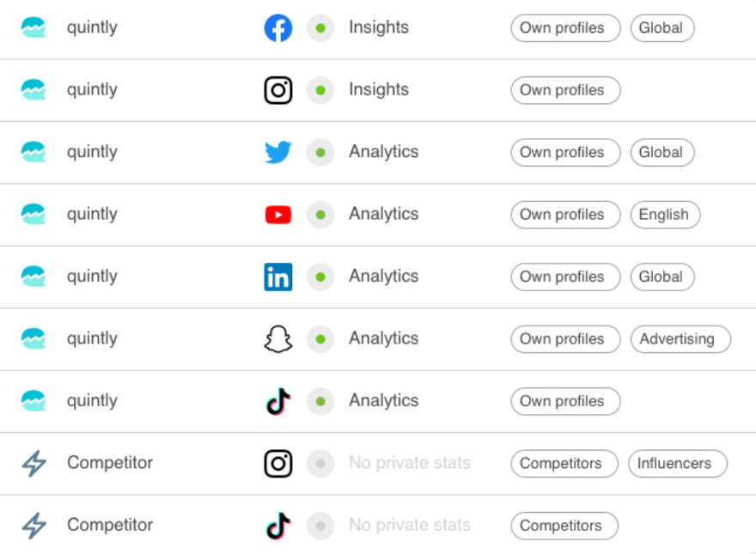This screenshot has width=756, height=554.
Task: Click the quintly logo in the LinkedIn row
Action: tap(34, 277)
